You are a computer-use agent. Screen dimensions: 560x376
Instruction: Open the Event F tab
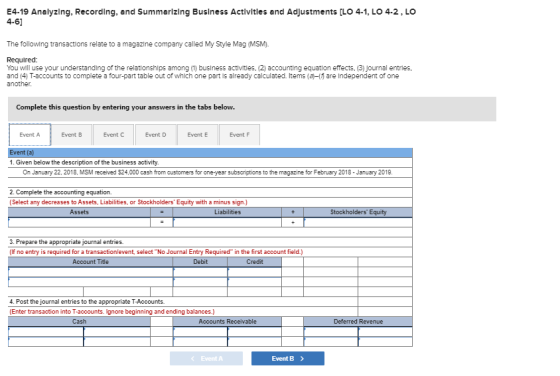[239, 135]
